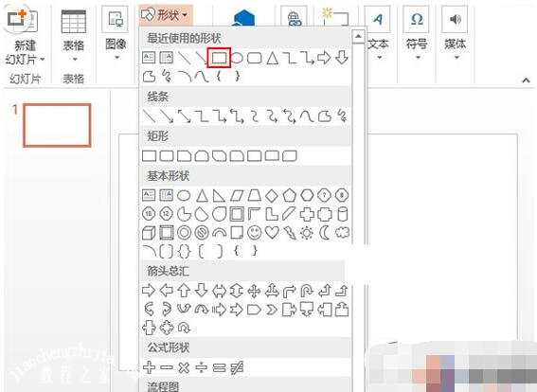Select the moon shape
The width and height of the screenshot is (537, 392).
pyautogui.click(x=324, y=233)
